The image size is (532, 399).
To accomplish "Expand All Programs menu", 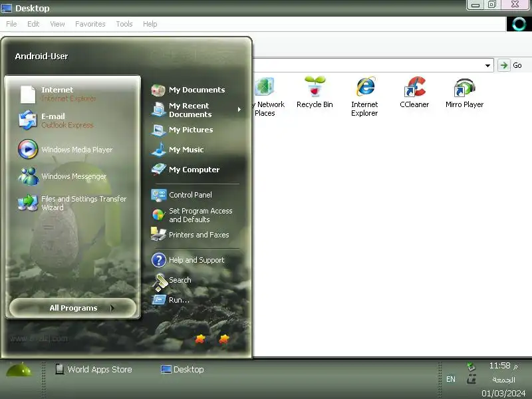I will point(73,308).
